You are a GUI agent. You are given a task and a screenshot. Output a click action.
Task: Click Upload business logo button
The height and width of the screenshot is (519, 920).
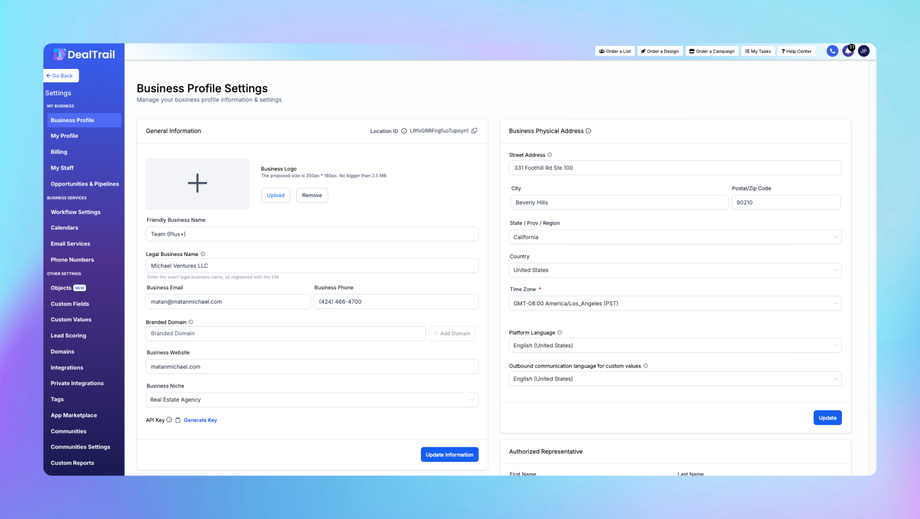(276, 195)
